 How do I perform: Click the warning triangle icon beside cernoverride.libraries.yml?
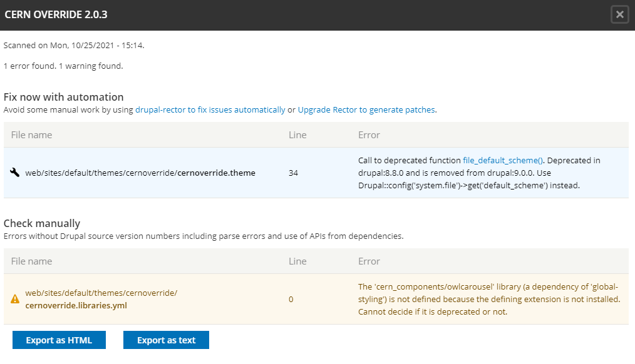point(15,299)
